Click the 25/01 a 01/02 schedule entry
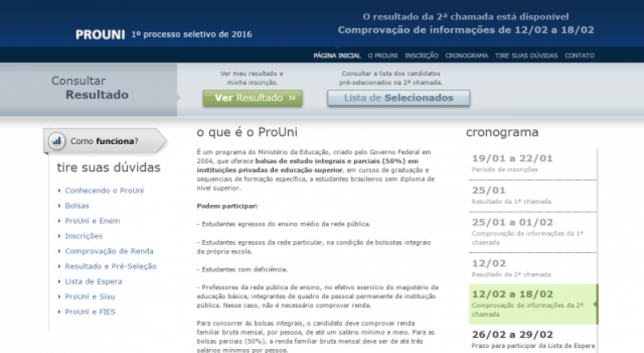The height and width of the screenshot is (353, 644). 532,232
